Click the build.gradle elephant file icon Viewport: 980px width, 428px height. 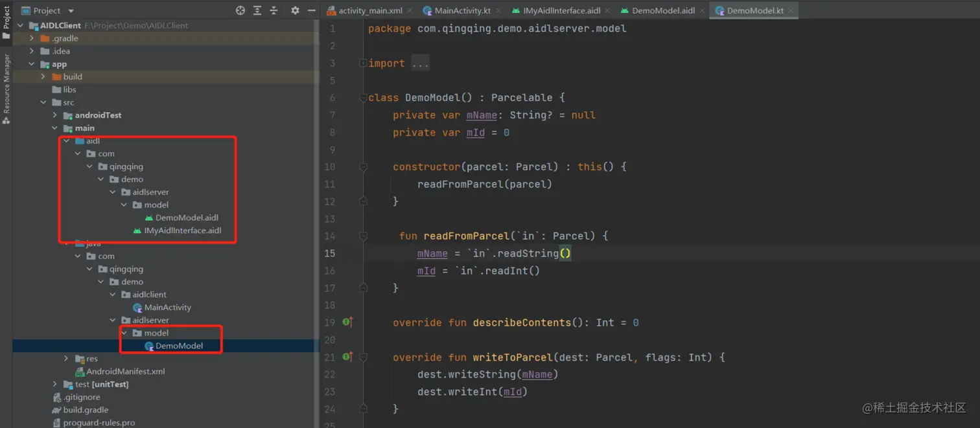(x=57, y=410)
